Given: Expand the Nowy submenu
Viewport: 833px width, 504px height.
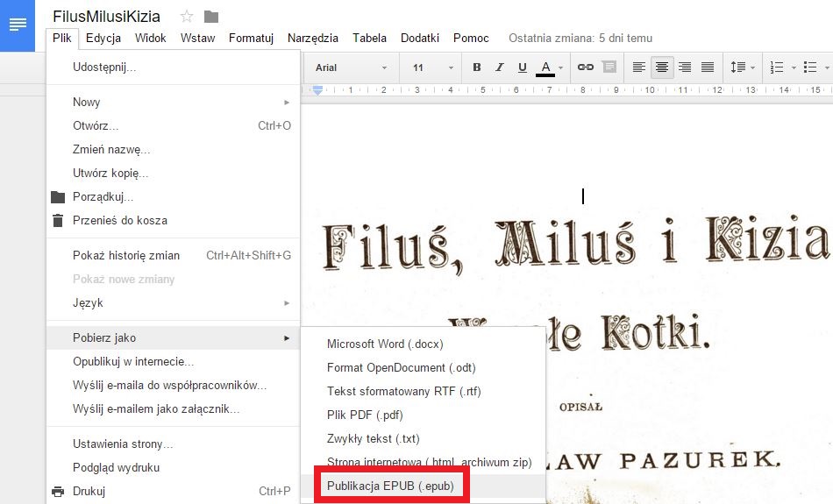Looking at the screenshot, I should [x=174, y=102].
